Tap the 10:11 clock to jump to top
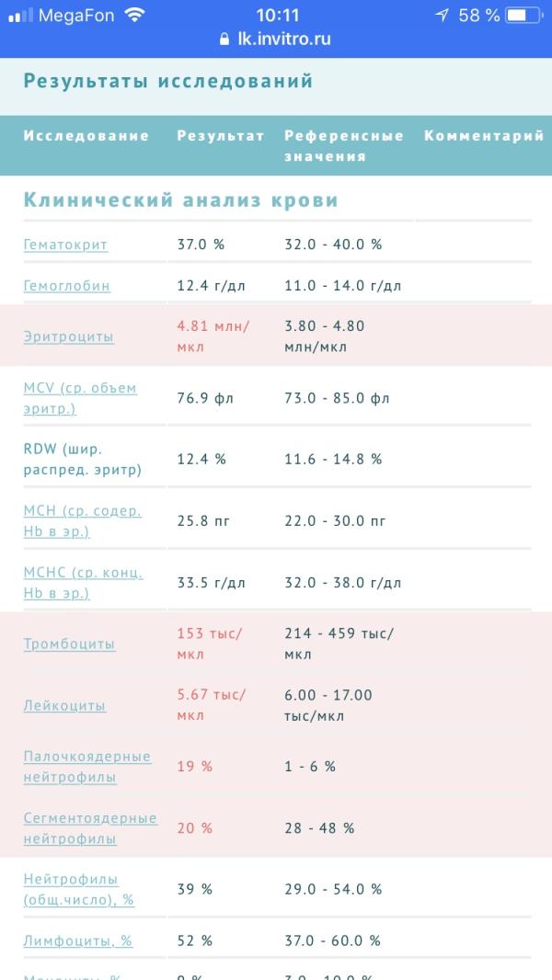 (278, 15)
